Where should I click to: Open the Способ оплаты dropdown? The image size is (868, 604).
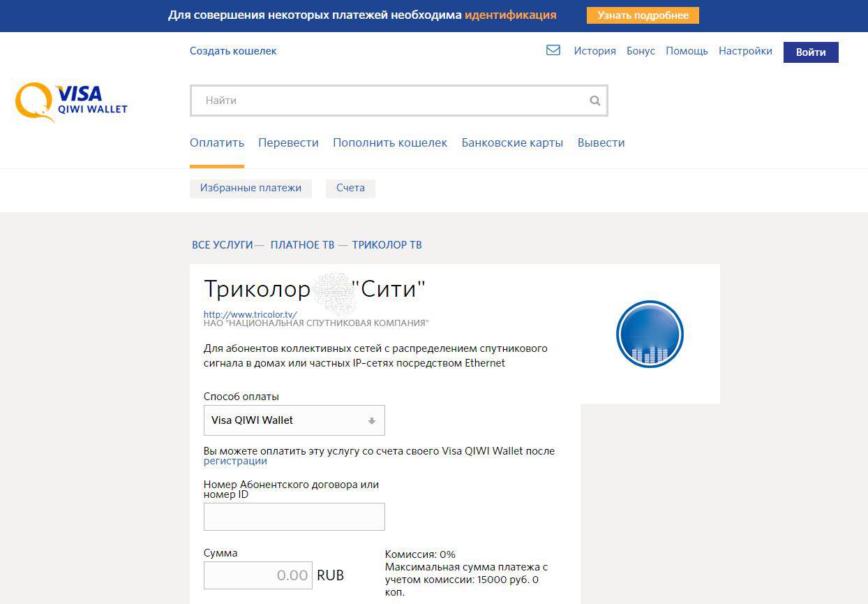click(x=294, y=420)
